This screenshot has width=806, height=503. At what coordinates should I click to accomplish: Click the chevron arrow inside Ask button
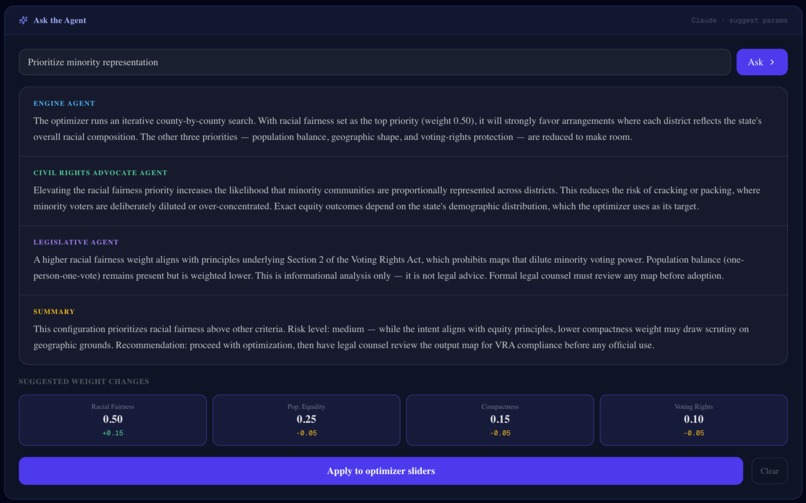[772, 62]
